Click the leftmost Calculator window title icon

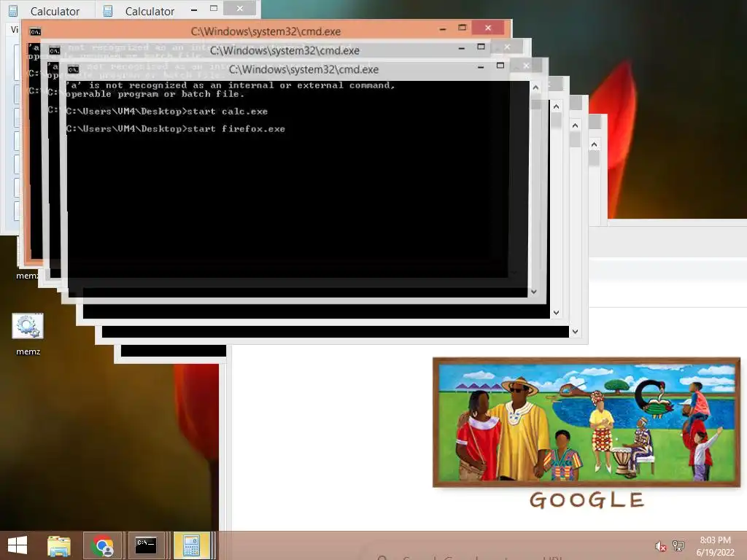[13, 10]
